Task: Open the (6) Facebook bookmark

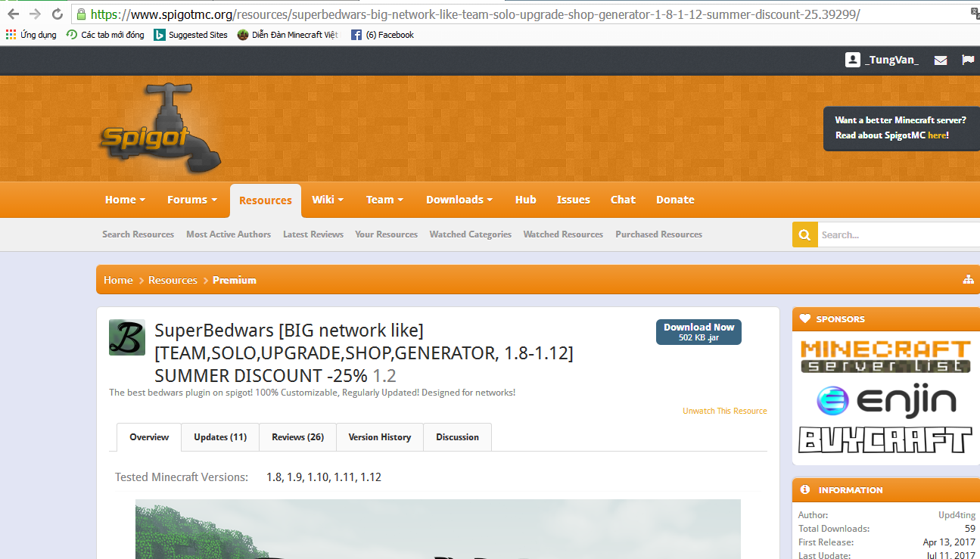Action: point(382,35)
